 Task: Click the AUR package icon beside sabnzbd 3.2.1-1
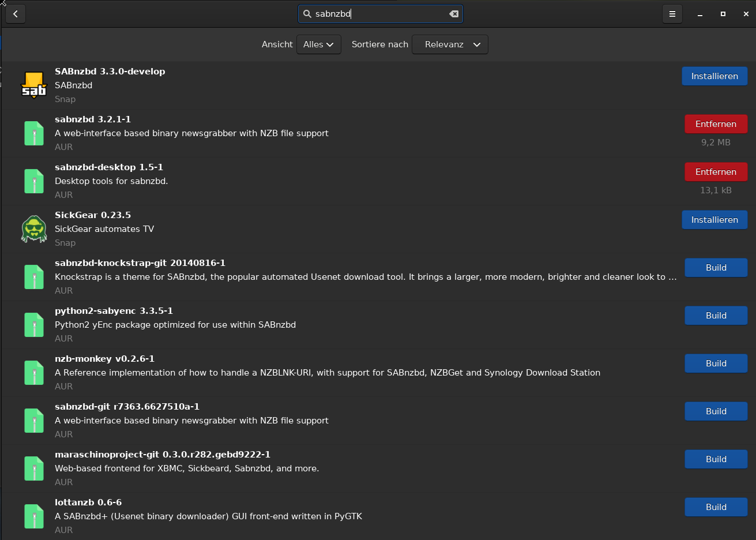pos(33,133)
